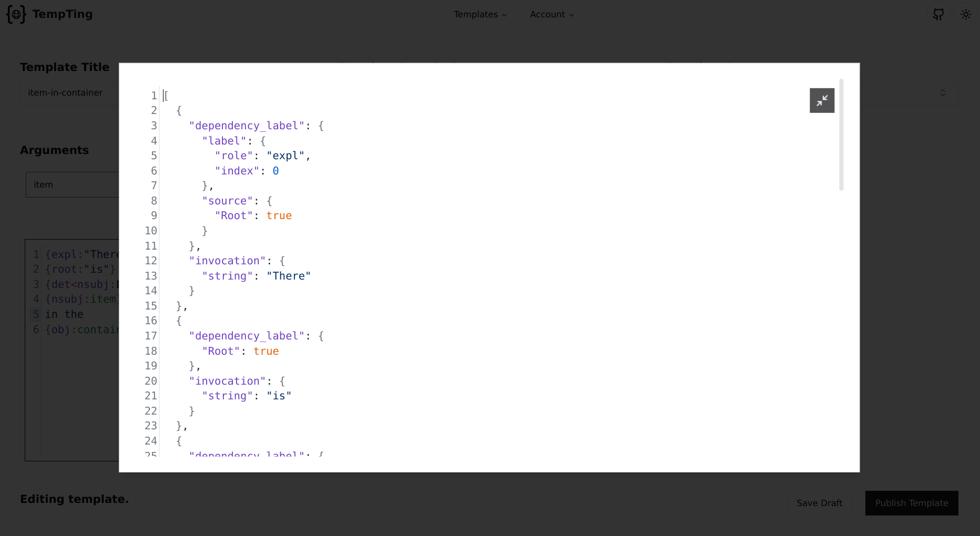
Task: Open the Templates menu
Action: (480, 14)
